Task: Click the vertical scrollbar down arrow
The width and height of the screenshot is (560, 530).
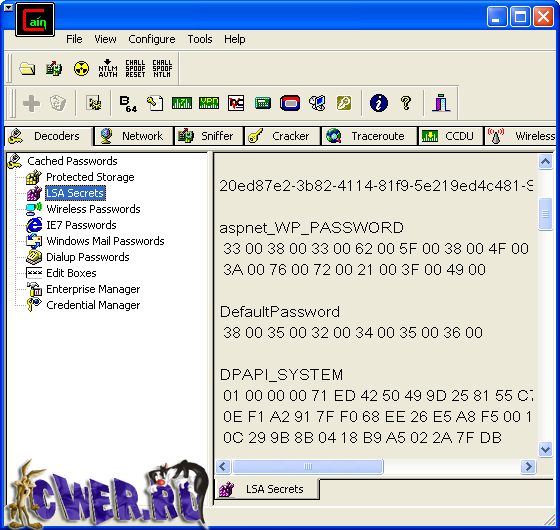Action: pos(545,449)
